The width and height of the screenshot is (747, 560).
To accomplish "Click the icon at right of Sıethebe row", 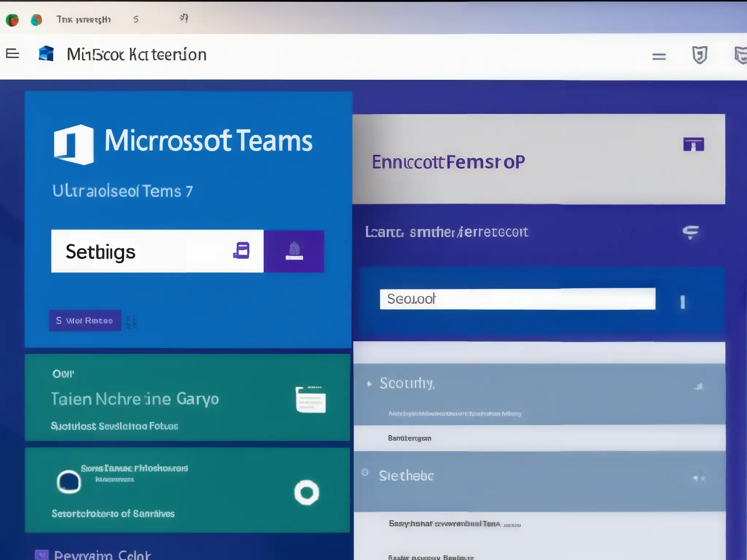I will 699,478.
